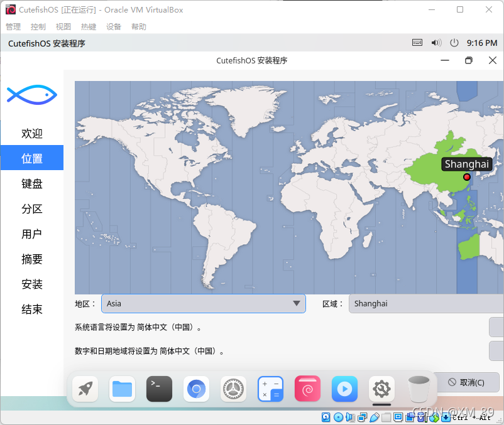The width and height of the screenshot is (504, 425).
Task: Click VirtualBox optical disc status icon
Action: click(x=338, y=417)
